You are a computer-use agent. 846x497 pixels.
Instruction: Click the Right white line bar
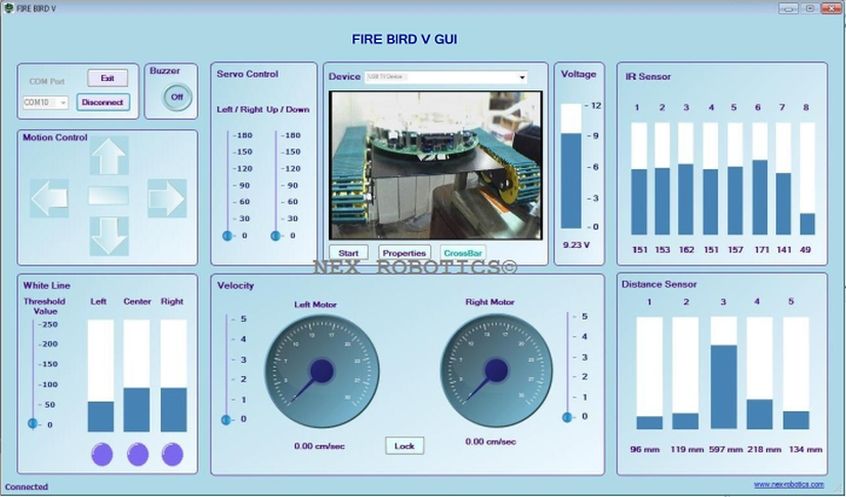point(174,376)
